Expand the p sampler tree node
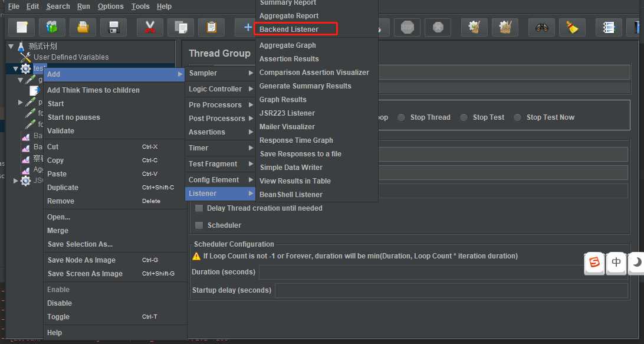 coord(20,102)
